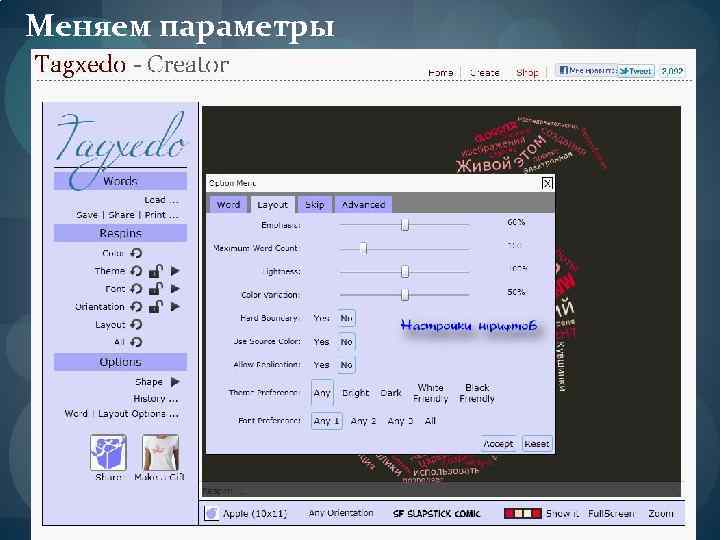Respin the Orientation setting
Image resolution: width=720 pixels, height=540 pixels.
pos(136,307)
